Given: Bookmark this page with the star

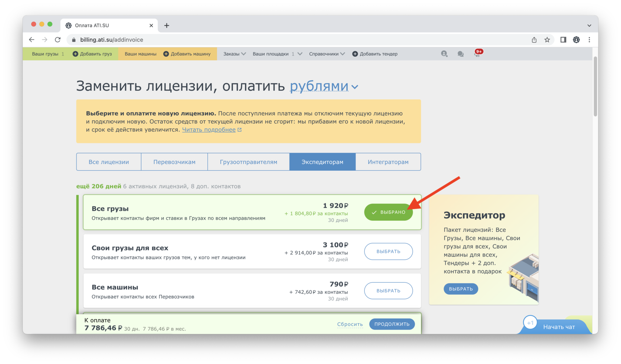Looking at the screenshot, I should point(547,40).
